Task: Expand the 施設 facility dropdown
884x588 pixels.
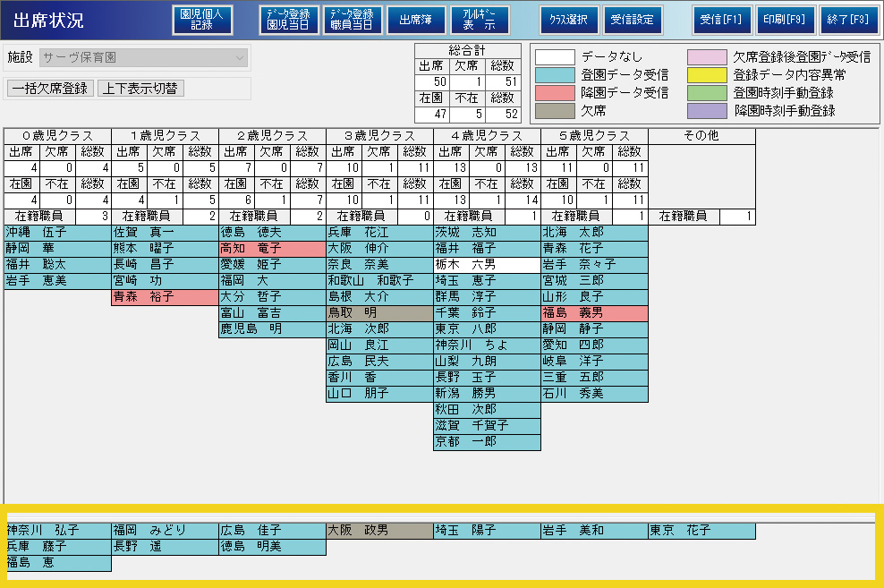Action: click(x=239, y=58)
